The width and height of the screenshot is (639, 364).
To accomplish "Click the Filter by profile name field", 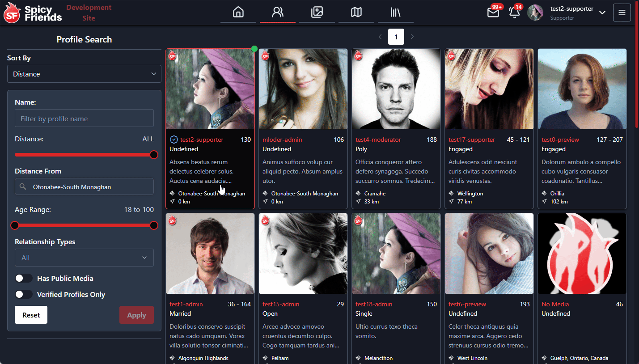I will tap(84, 119).
